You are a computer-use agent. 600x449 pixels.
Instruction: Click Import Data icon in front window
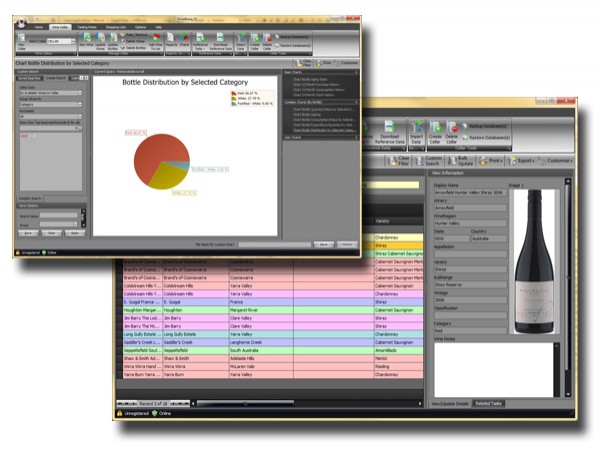(x=241, y=41)
